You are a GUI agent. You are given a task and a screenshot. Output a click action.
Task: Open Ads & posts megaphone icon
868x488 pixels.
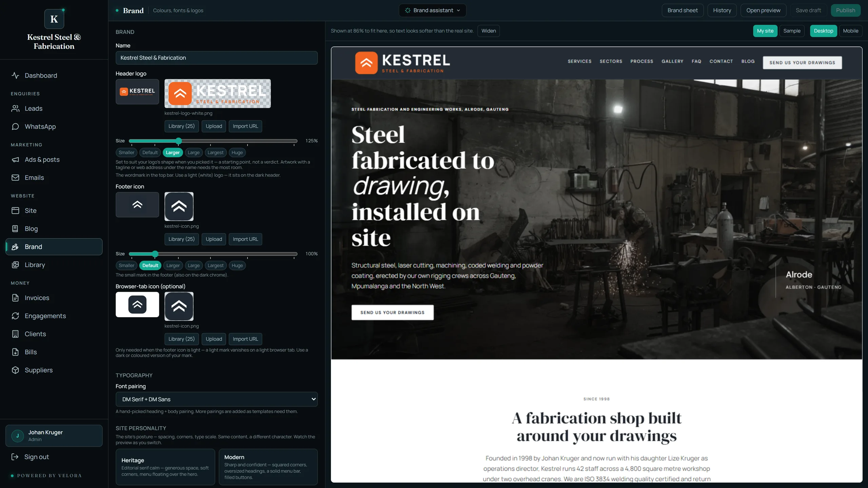coord(15,160)
